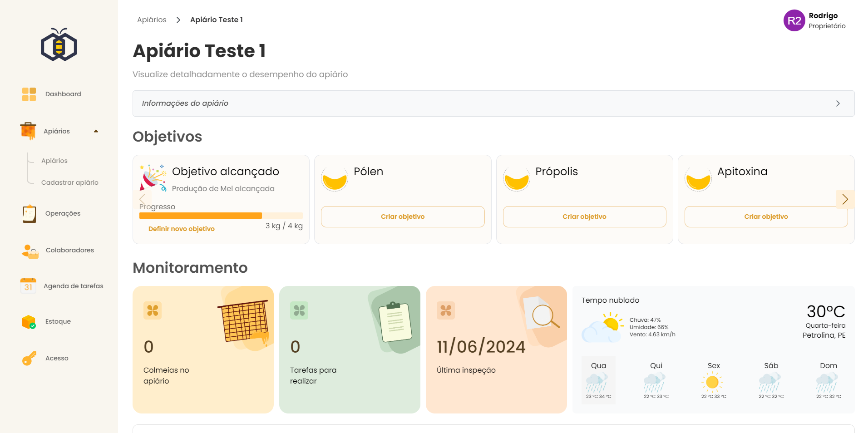Go to Apiários breadcrumb link

coord(152,20)
